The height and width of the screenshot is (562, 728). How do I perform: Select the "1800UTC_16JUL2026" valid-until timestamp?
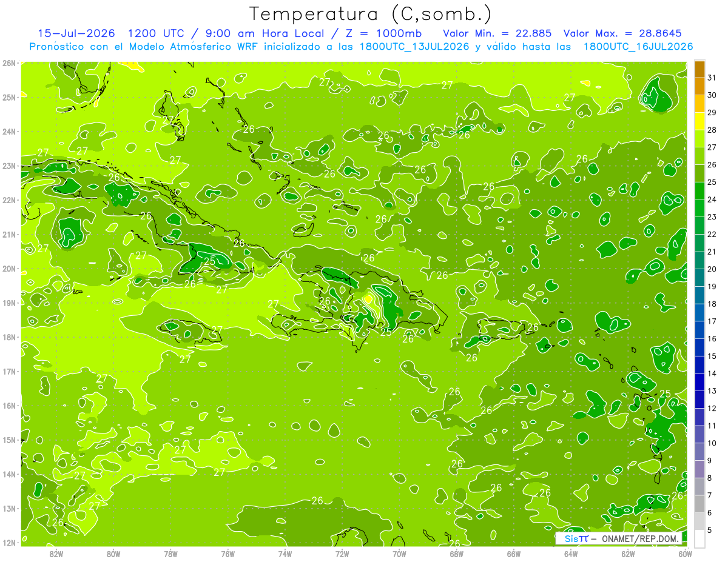(x=638, y=47)
